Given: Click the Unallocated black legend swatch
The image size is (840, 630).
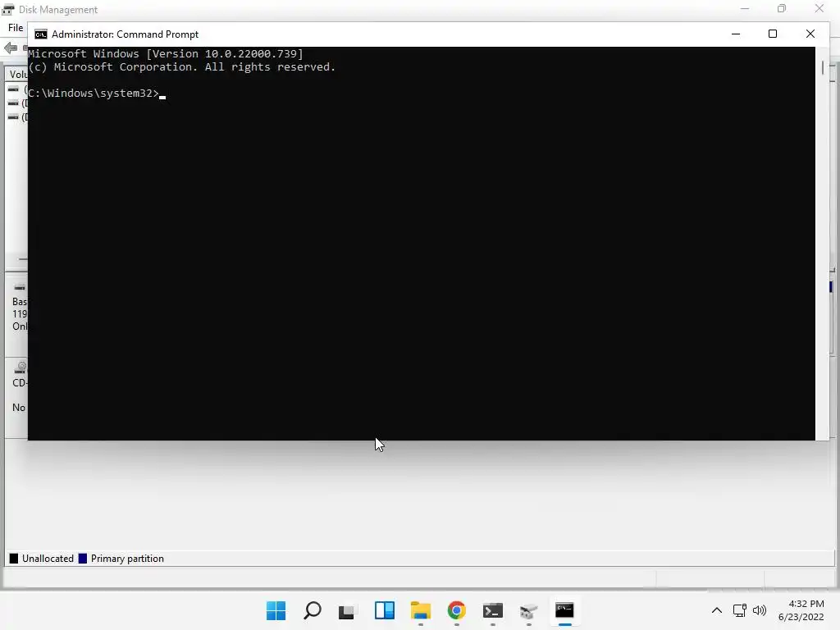Looking at the screenshot, I should click(14, 558).
